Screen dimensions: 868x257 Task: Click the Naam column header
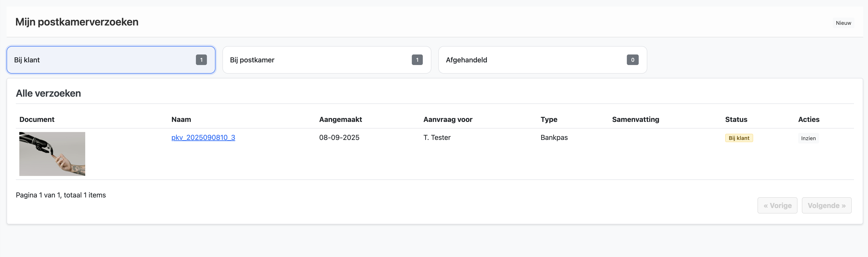click(181, 119)
